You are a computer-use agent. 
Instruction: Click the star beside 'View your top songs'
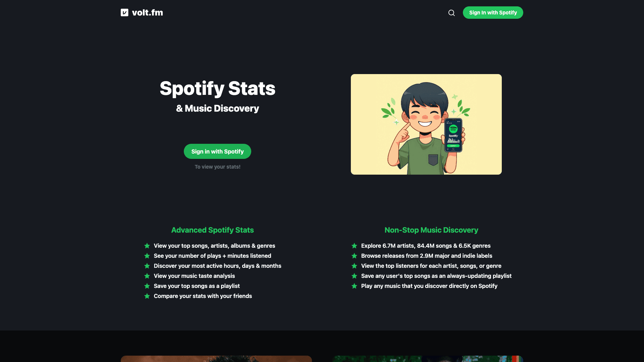(147, 246)
